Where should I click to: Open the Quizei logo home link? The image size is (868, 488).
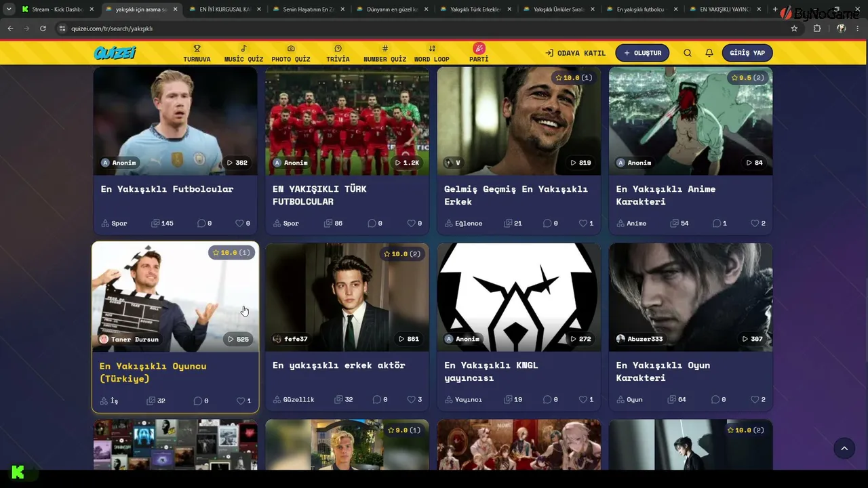[115, 53]
